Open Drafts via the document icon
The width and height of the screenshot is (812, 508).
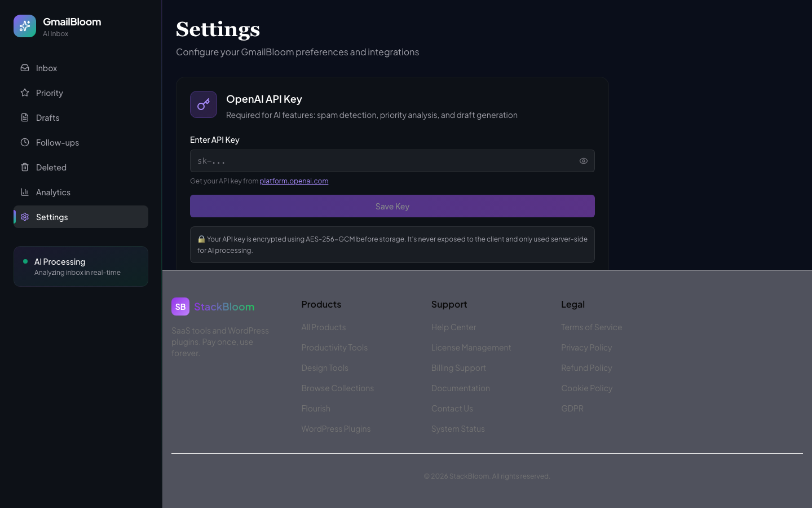pos(25,117)
